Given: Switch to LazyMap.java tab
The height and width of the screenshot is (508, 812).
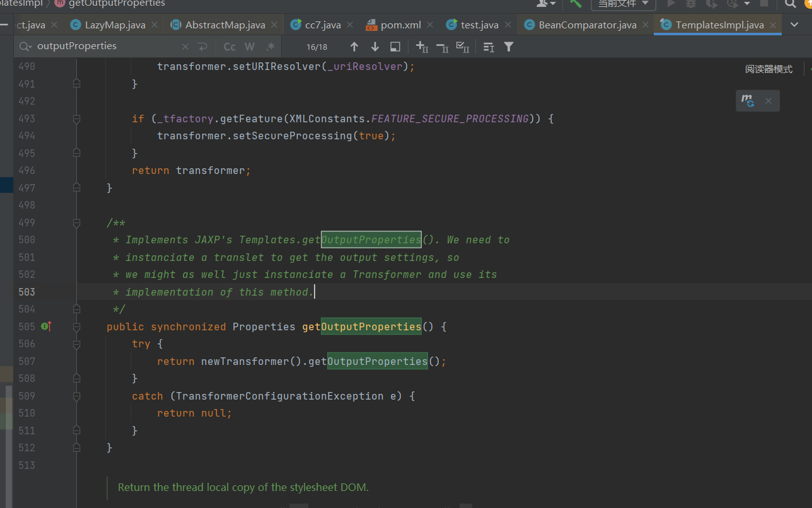Looking at the screenshot, I should 115,25.
